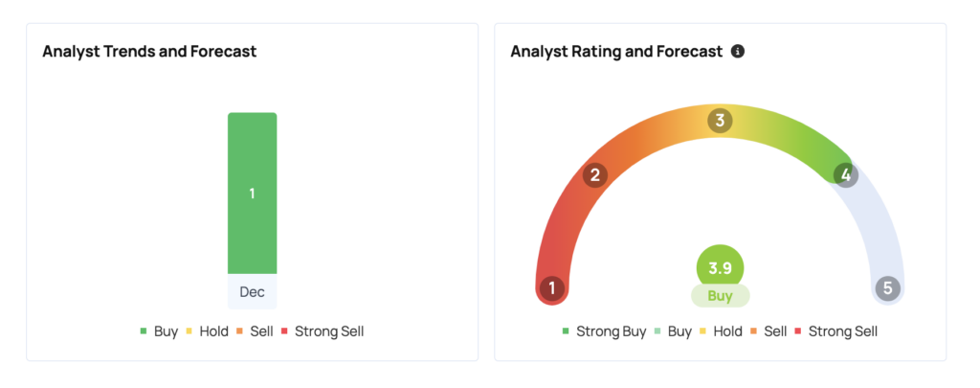Toggle Hold legend under the rating gauge
This screenshot has width=980, height=388.
tap(721, 331)
